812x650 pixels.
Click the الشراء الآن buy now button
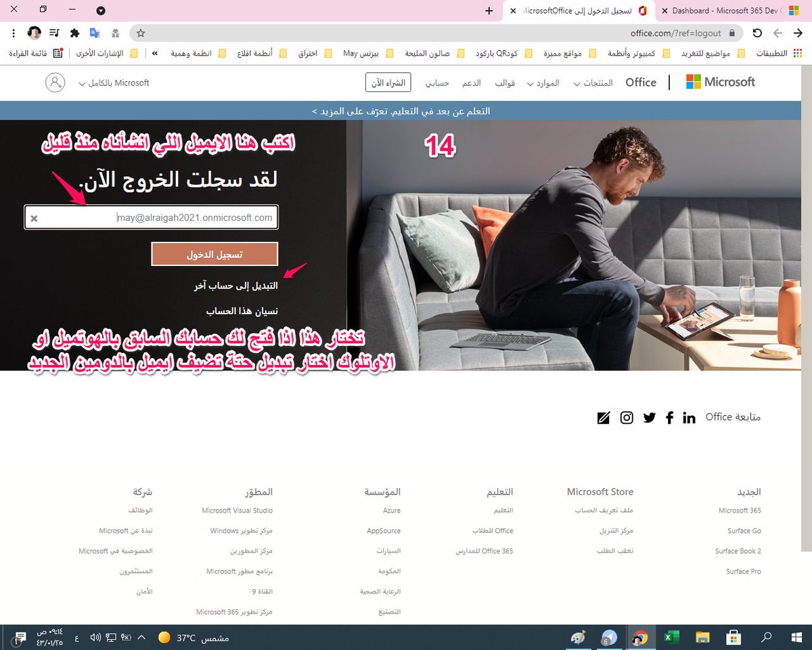pos(388,83)
